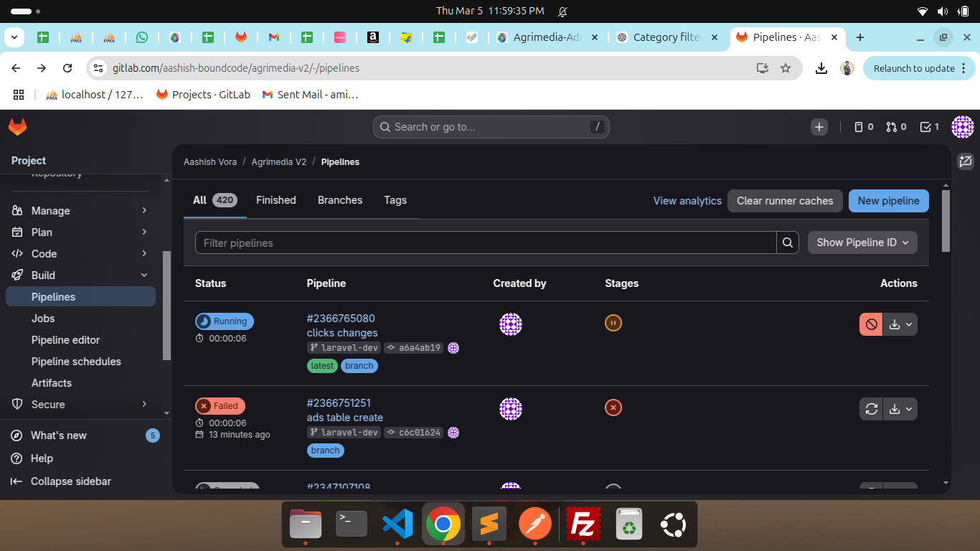The image size is (980, 551).
Task: Click the failed stage icon for pipeline #2366751251
Action: point(613,408)
